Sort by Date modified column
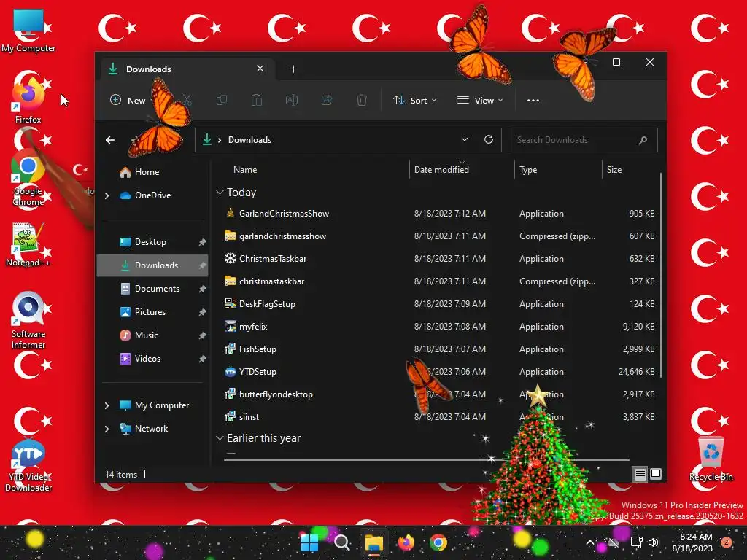 (x=441, y=170)
